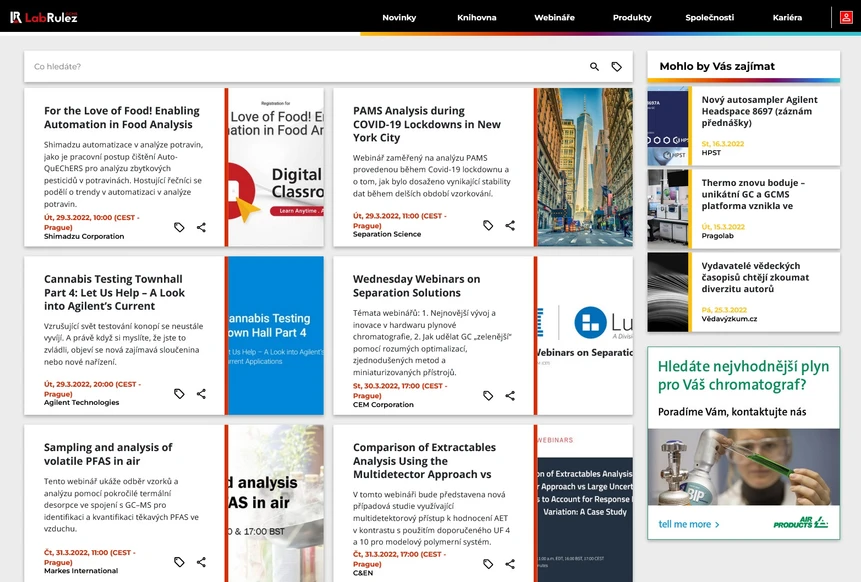Image resolution: width=861 pixels, height=582 pixels.
Task: Open the Novinky menu item
Action: click(x=399, y=17)
